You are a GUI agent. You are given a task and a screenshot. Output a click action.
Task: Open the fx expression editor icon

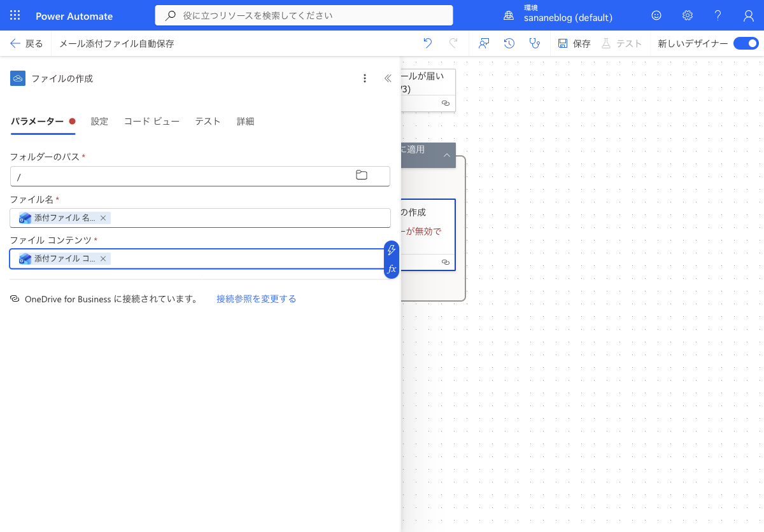pyautogui.click(x=392, y=269)
